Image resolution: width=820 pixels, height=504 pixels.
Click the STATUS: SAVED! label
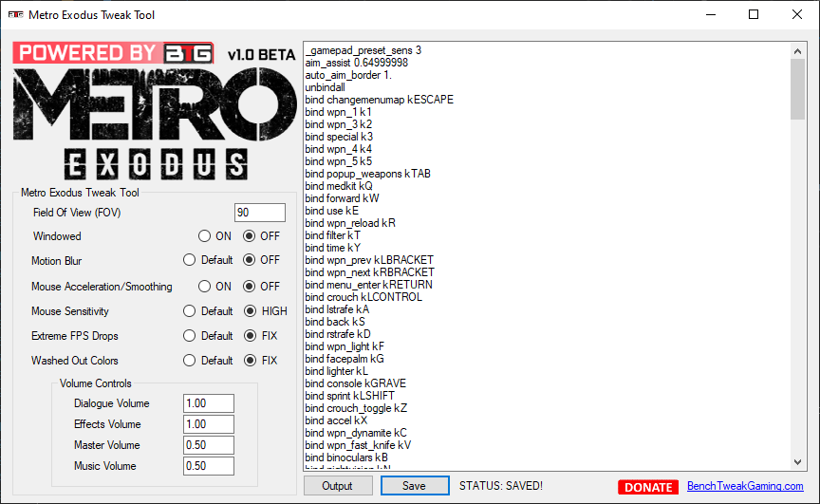click(x=501, y=486)
